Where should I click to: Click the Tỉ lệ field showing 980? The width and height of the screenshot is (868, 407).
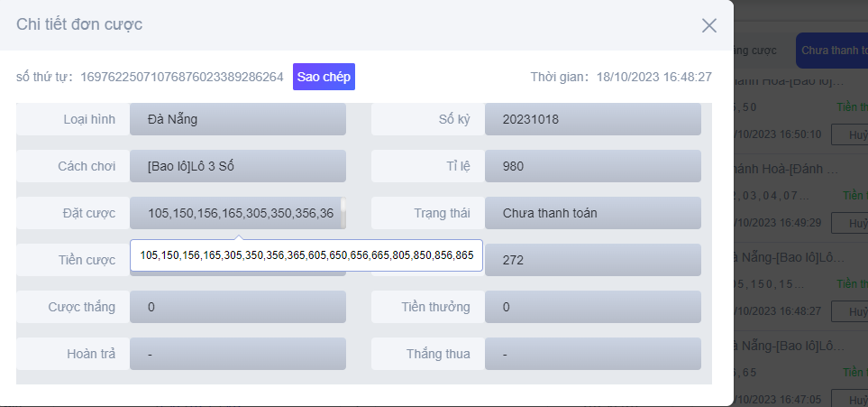[592, 166]
